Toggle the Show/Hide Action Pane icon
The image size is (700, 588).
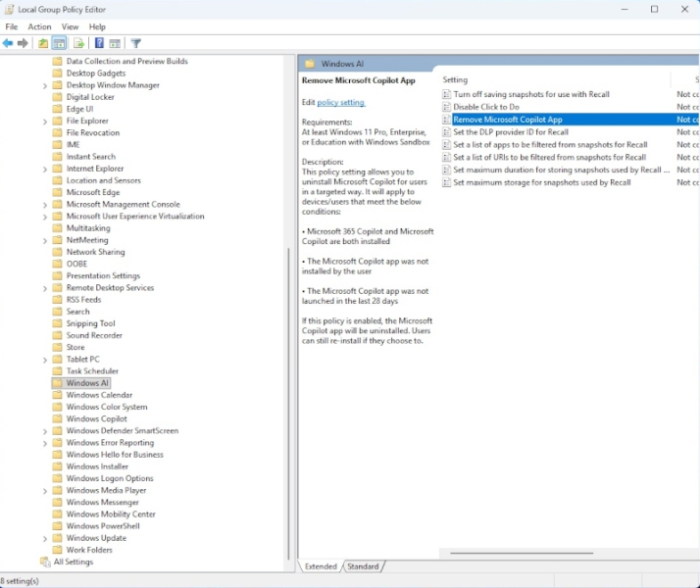pyautogui.click(x=115, y=43)
